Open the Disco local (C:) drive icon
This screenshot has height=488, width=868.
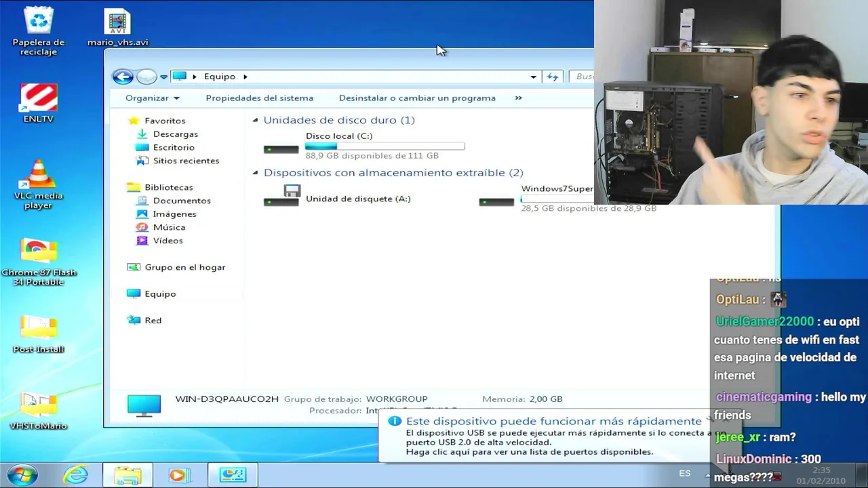[281, 148]
